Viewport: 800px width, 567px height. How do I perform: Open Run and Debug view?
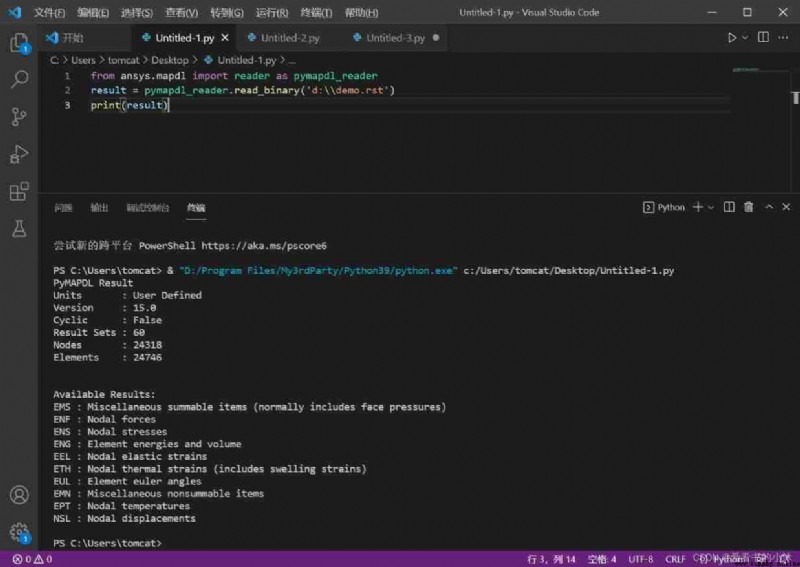(19, 154)
